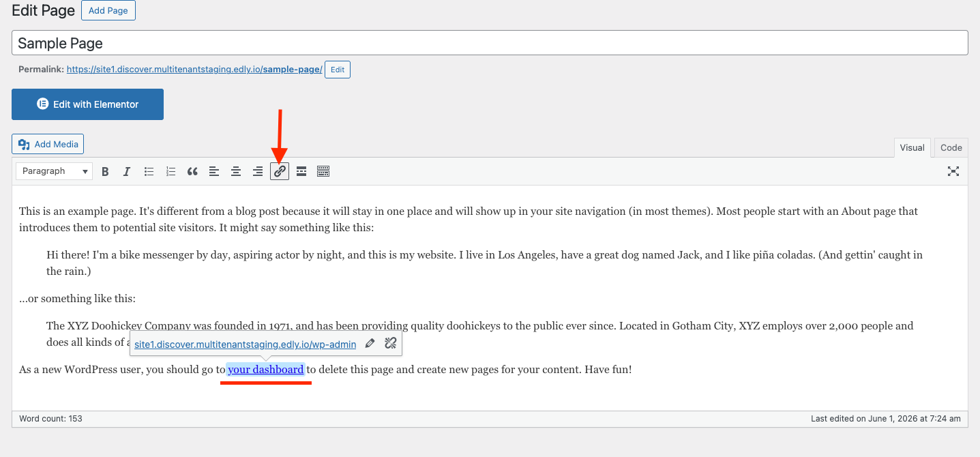
Task: Toggle the toolbar kitchen sink
Action: 323,171
